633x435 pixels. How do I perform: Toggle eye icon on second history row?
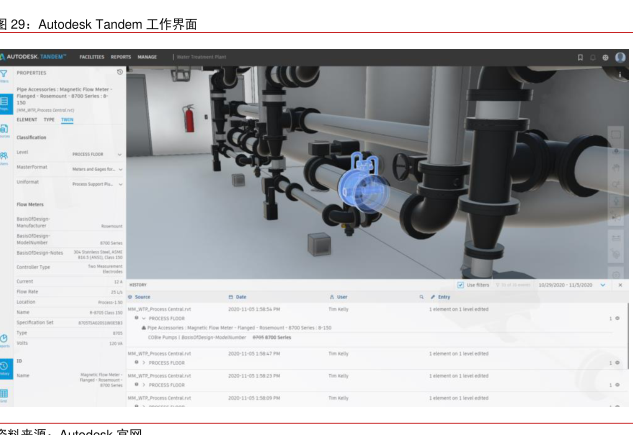click(617, 362)
